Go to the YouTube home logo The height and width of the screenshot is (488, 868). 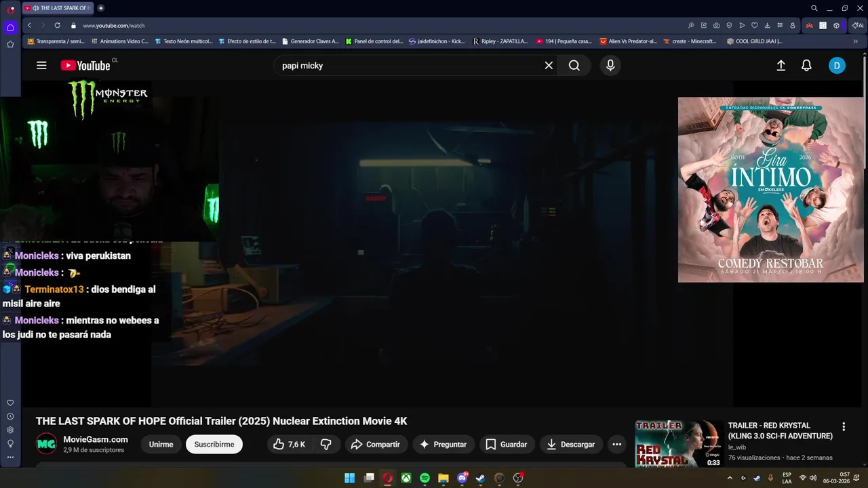[85, 66]
